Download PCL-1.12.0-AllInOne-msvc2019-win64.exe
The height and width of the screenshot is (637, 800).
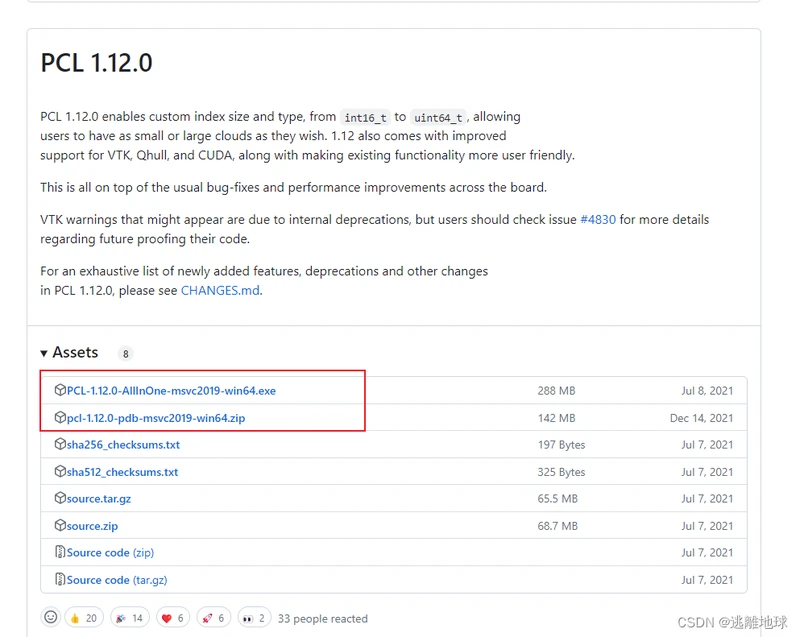pos(171,390)
